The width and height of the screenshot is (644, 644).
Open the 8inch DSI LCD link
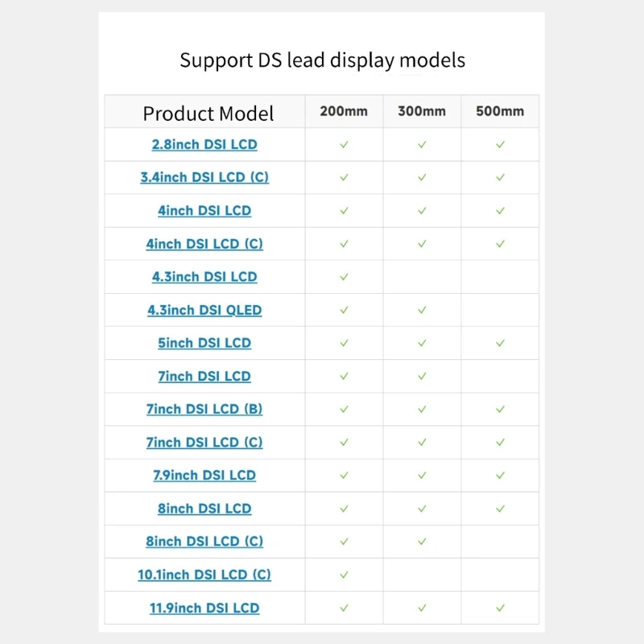click(204, 509)
